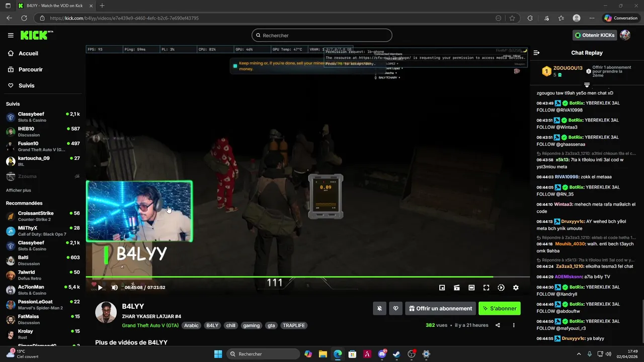Image resolution: width=644 pixels, height=362 pixels.
Task: Open PassionLeGoat recommended channel
Action: [x=43, y=305]
